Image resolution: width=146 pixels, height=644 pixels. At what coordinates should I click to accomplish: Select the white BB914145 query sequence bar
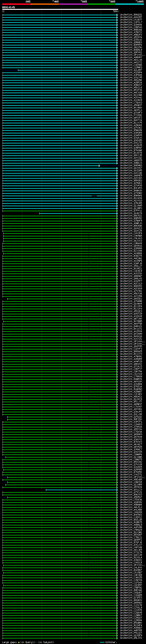tap(60, 9)
